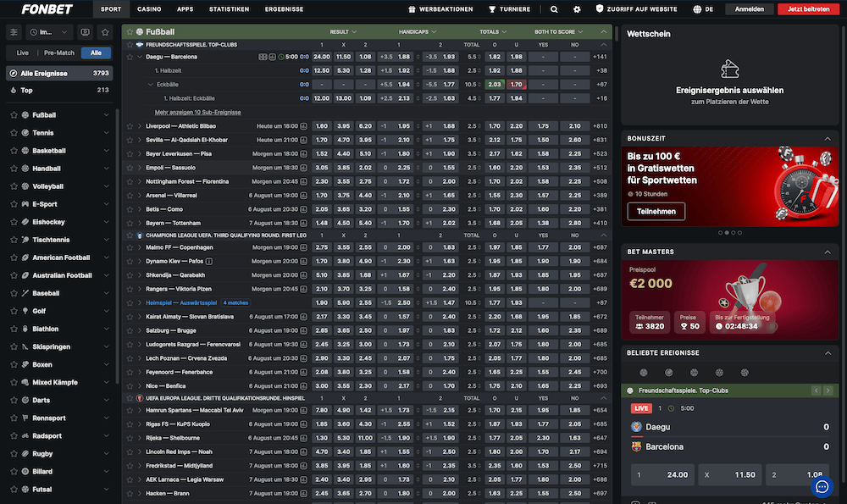This screenshot has height=504, width=847.
Task: Open statistics icon for Liverpool — Athletic Bilbao
Action: click(303, 126)
